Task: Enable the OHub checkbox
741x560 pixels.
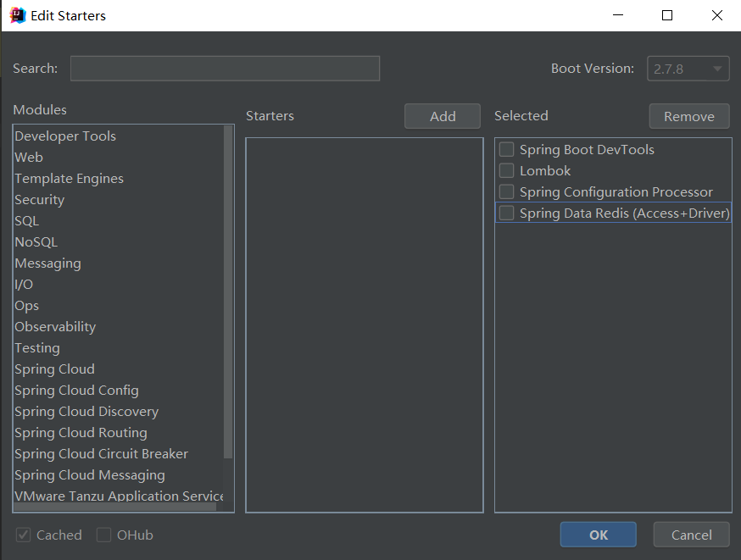Action: click(x=104, y=535)
